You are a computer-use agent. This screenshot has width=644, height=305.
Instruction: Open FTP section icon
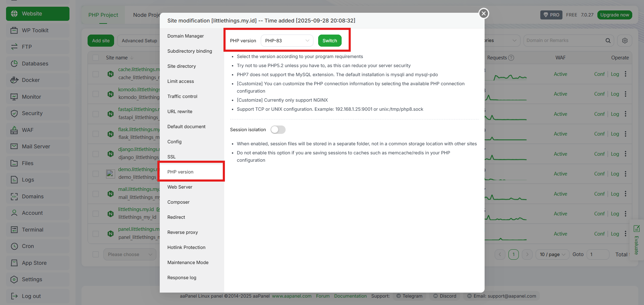(14, 47)
